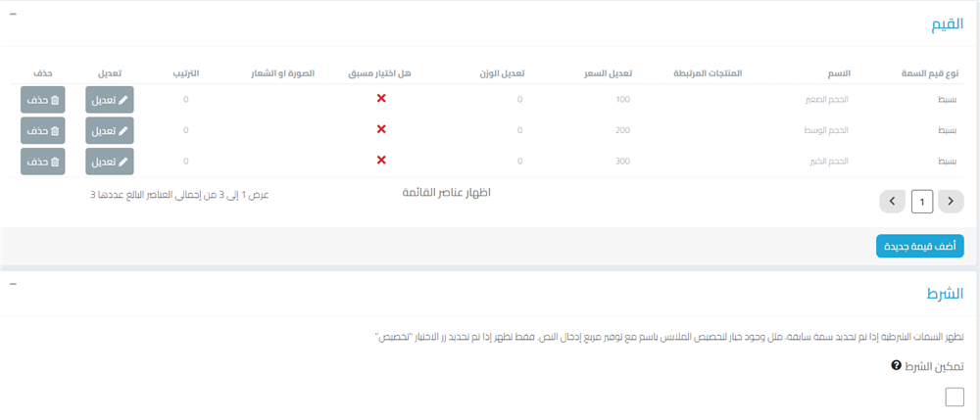This screenshot has height=420, width=980.
Task: Collapse the الشرط panel
Action: (13, 284)
